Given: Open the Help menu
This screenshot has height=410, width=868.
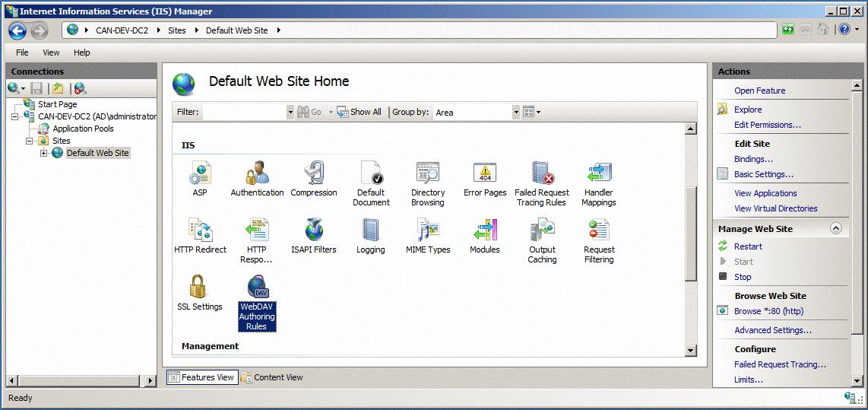Looking at the screenshot, I should pos(82,52).
